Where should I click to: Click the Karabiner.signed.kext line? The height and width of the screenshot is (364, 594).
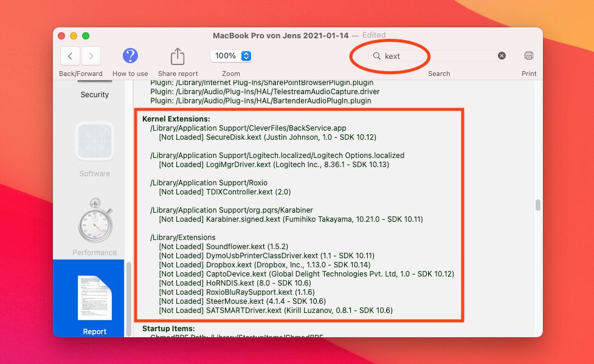291,219
